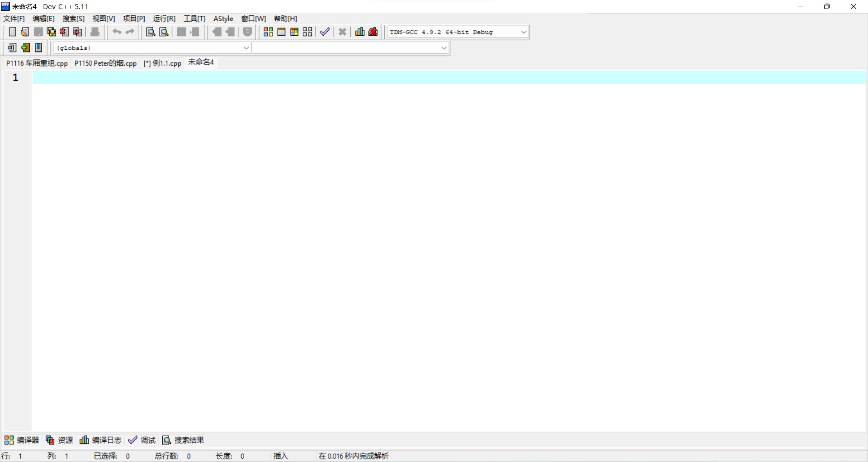Redo the last edit

(x=130, y=32)
